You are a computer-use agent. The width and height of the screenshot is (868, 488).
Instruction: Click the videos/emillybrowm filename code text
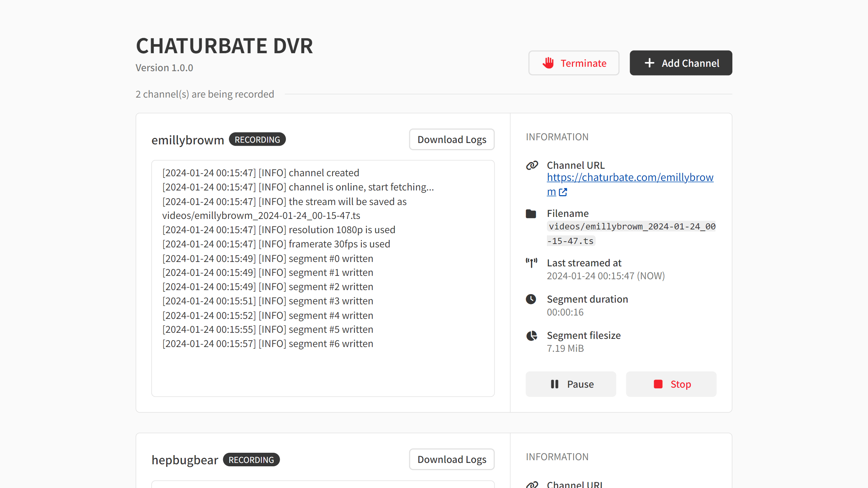(632, 227)
